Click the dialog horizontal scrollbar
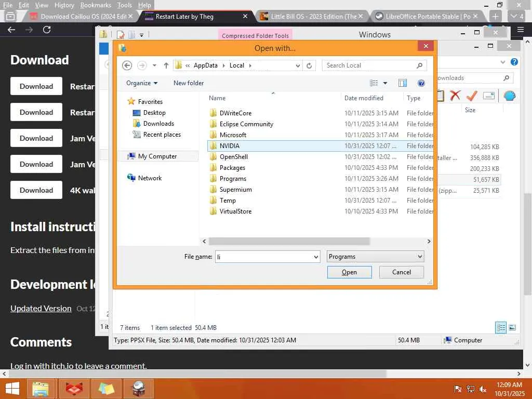Screen dimensions: 532x399 click(x=289, y=241)
